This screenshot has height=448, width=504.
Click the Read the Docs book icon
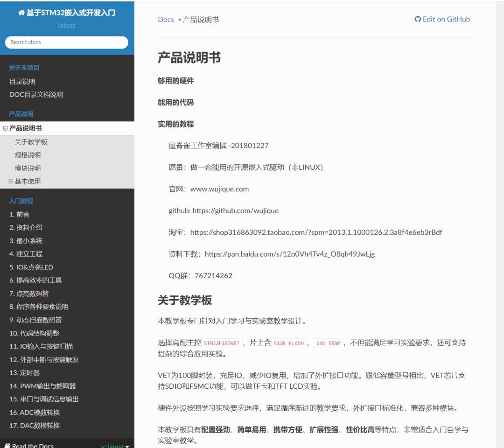7,445
